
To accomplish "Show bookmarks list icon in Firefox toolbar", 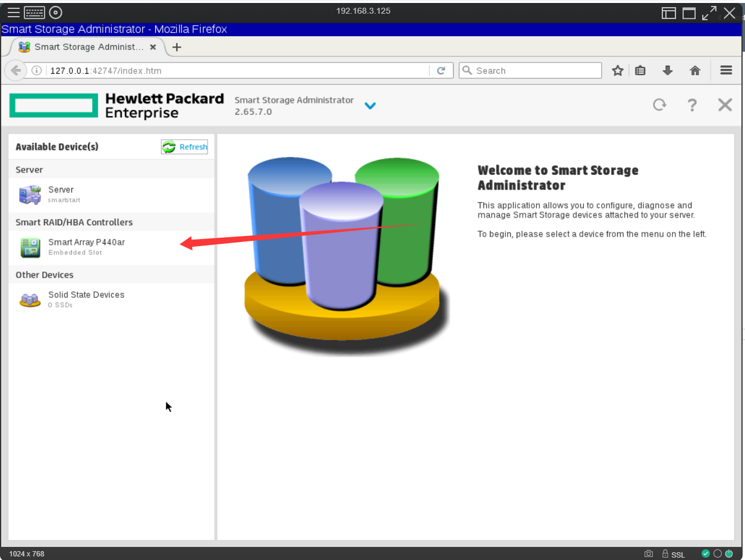I will pyautogui.click(x=640, y=71).
